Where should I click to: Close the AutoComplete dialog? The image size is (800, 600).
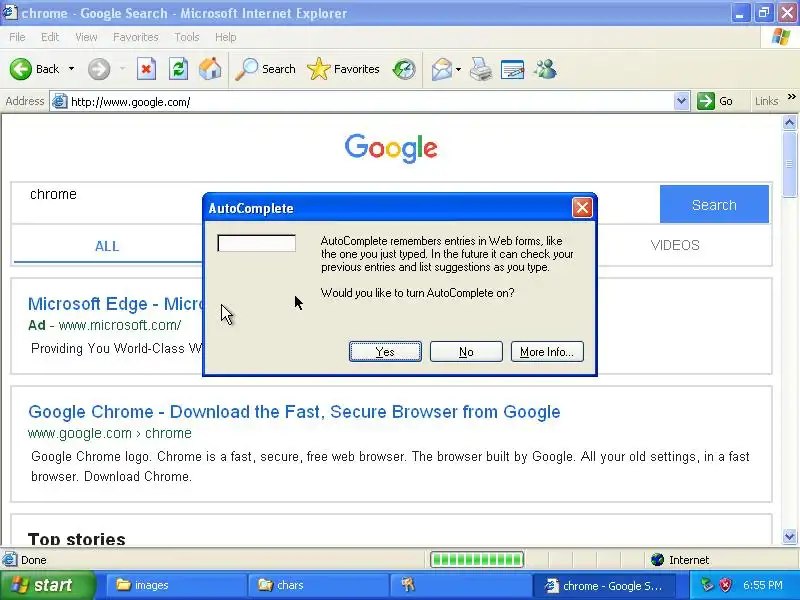582,208
